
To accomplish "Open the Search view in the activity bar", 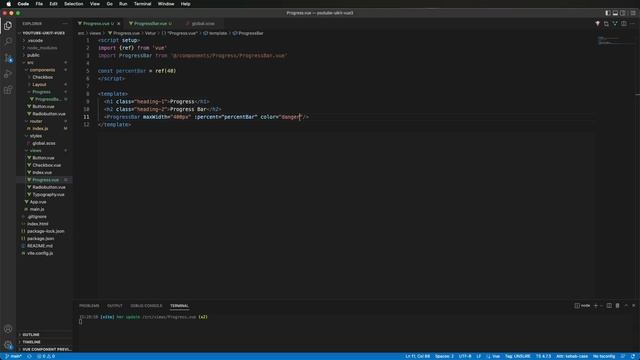I will 8,42.
